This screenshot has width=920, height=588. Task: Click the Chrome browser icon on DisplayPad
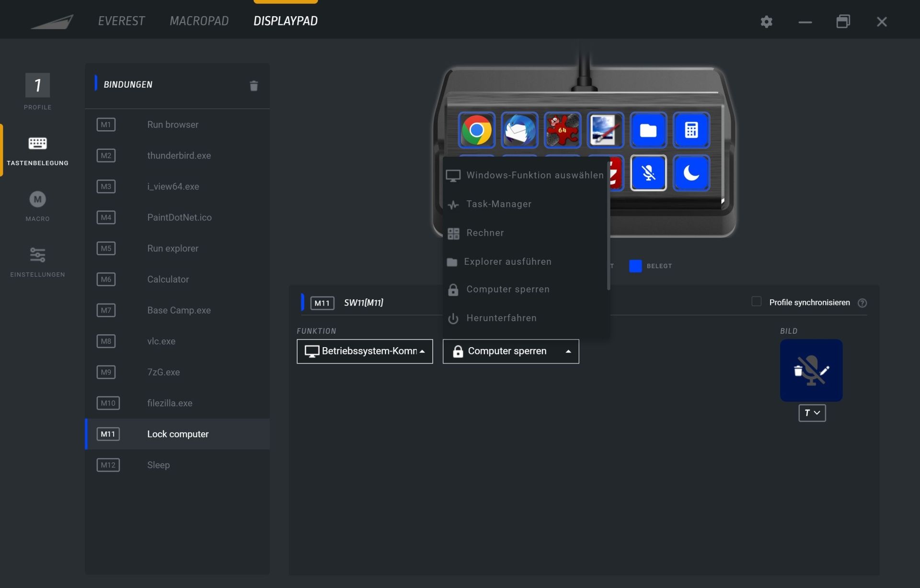[477, 130]
